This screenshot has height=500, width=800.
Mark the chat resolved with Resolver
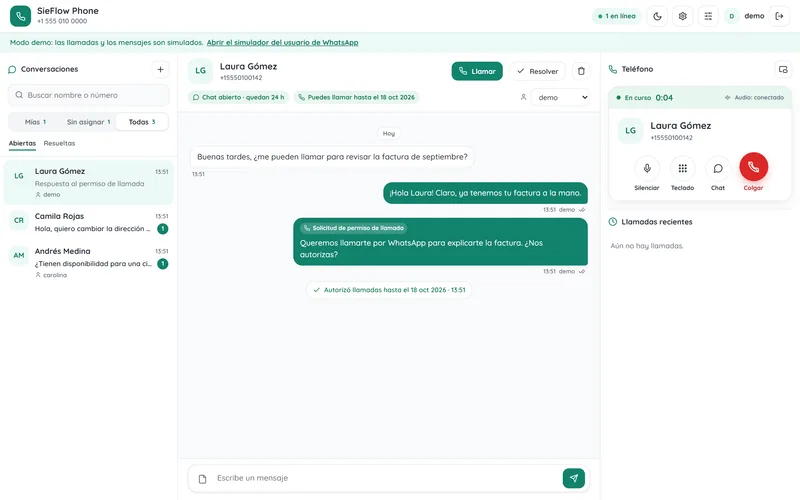click(537, 71)
